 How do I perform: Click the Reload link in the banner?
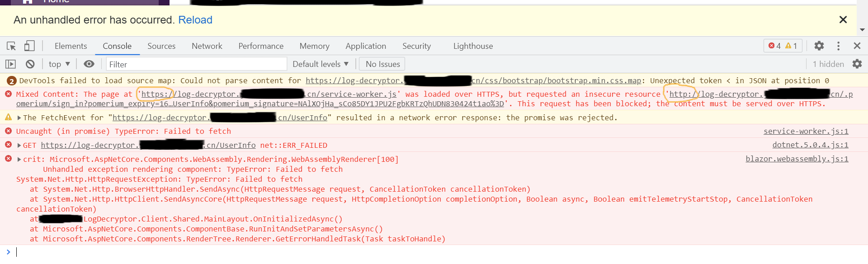pyautogui.click(x=195, y=20)
